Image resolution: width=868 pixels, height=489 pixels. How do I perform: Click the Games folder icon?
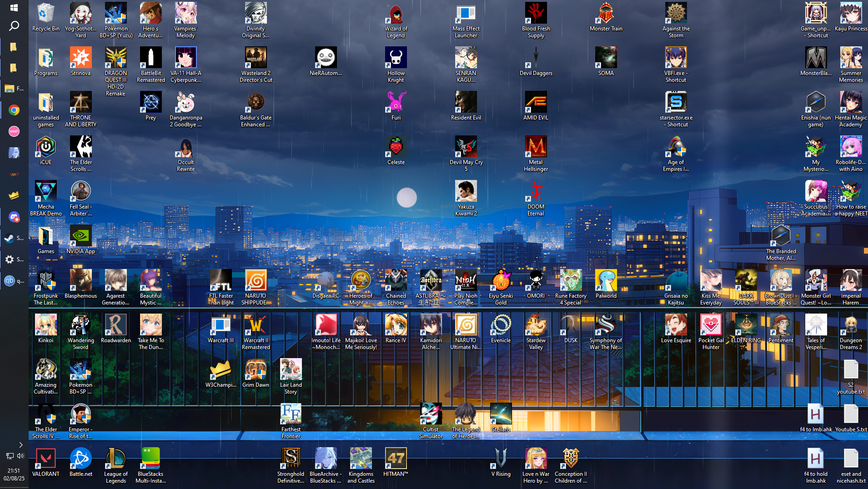pyautogui.click(x=45, y=240)
